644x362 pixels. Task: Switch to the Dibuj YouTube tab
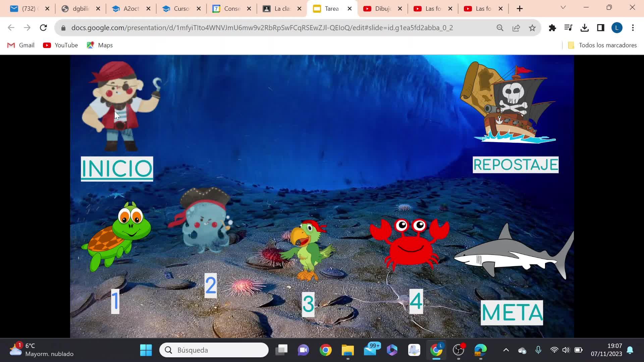(x=382, y=9)
